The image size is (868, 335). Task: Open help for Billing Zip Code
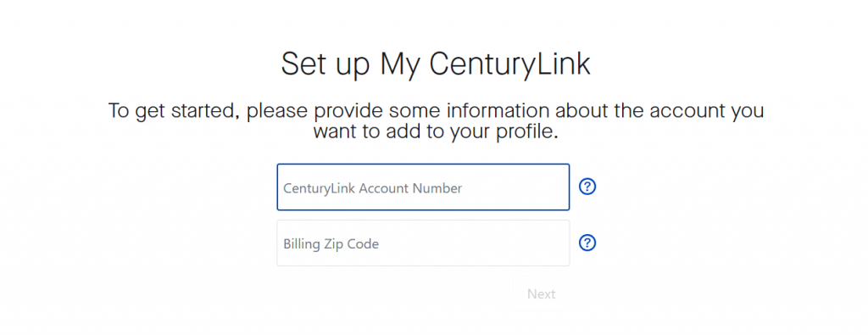pyautogui.click(x=587, y=243)
